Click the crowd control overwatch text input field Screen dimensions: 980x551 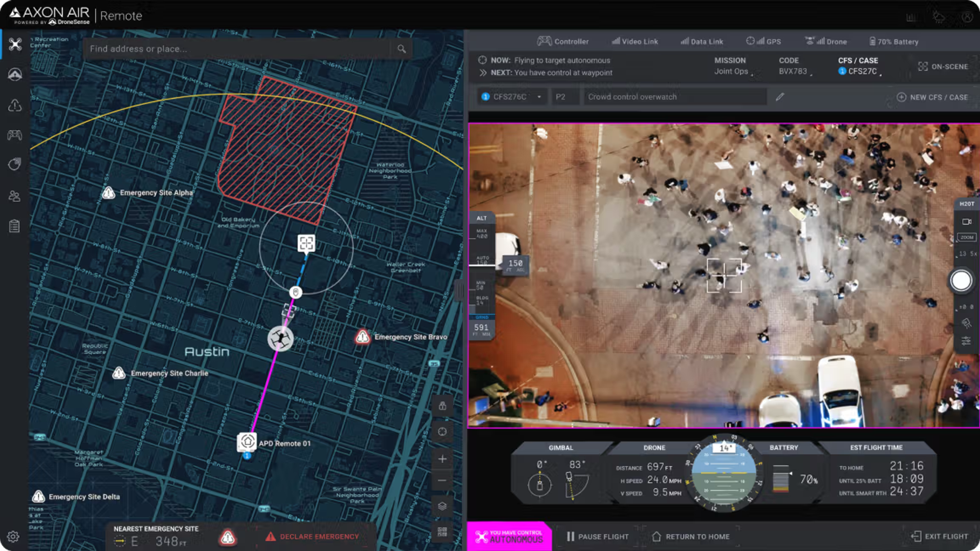click(674, 96)
